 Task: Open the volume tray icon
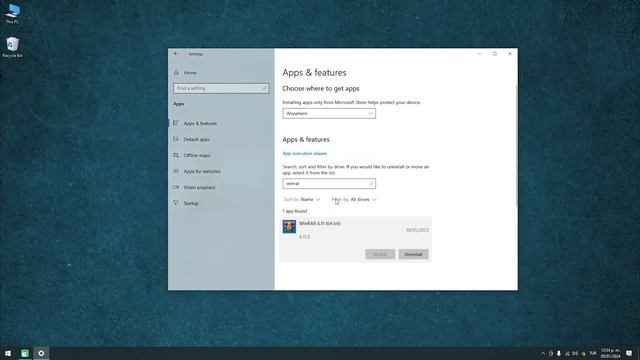[575, 353]
